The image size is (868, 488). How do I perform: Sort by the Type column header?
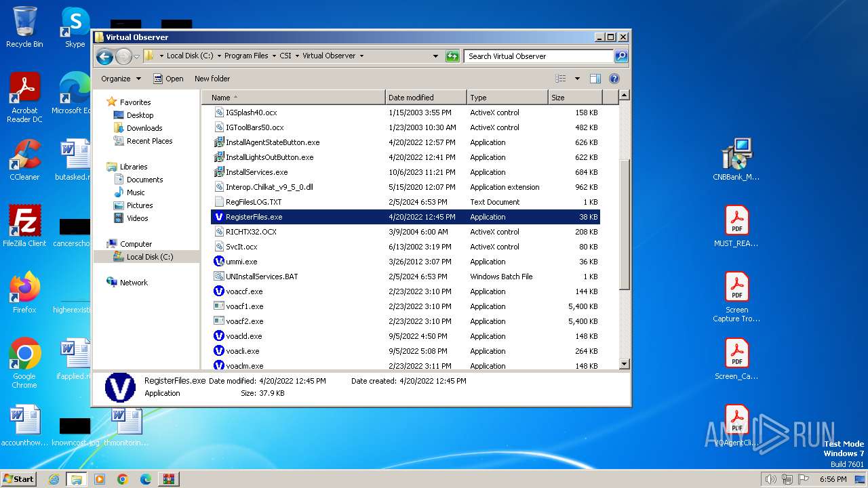point(507,98)
